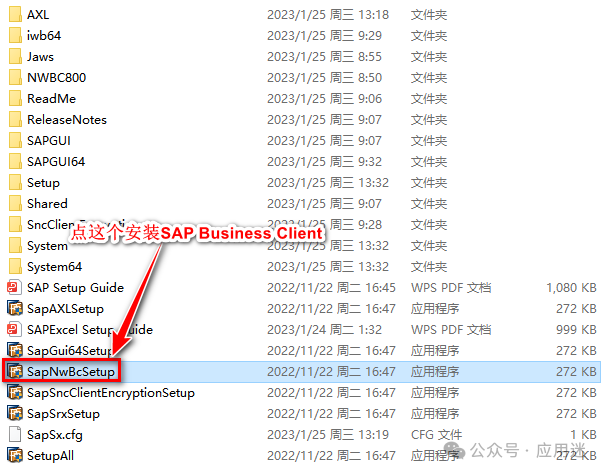Click the 272 KB size of SapSrxSetup
Screen dimensions: 605x474
pyautogui.click(x=576, y=413)
